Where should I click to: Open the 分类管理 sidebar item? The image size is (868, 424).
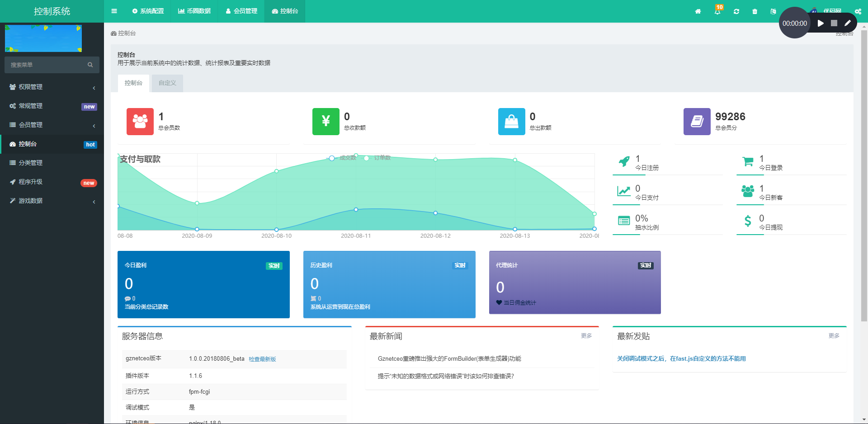[30, 163]
